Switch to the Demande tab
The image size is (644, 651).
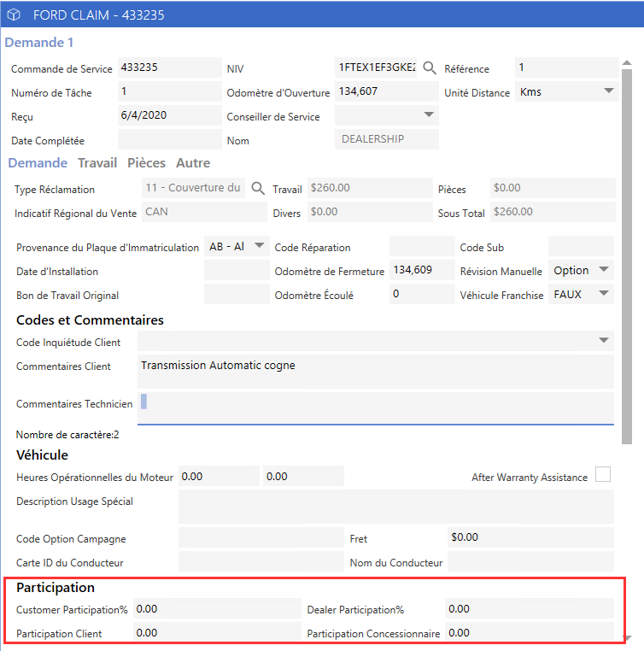pyautogui.click(x=38, y=162)
